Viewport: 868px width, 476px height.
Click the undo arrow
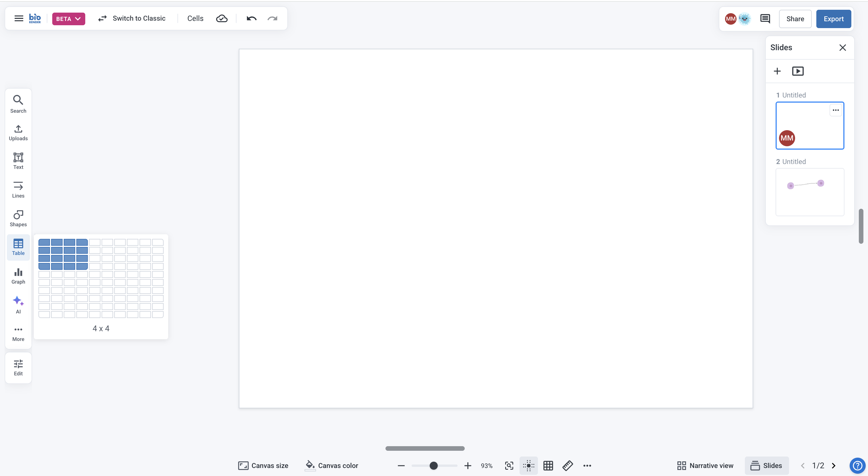pyautogui.click(x=251, y=19)
